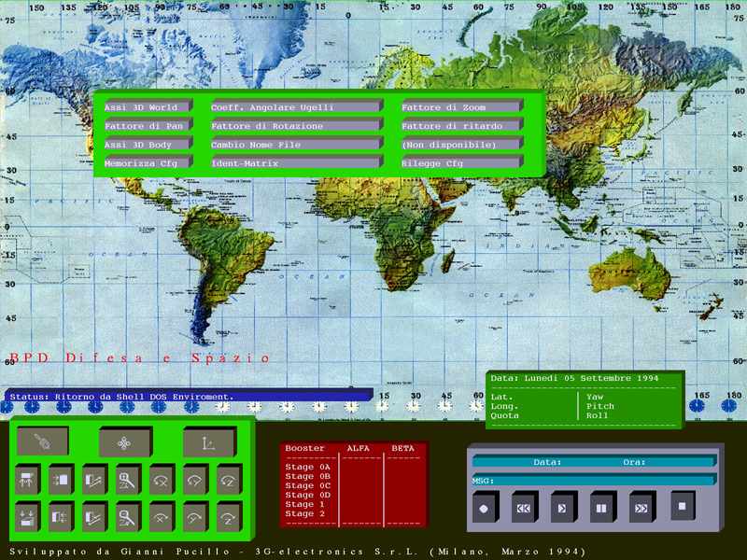
Task: Click the two right arrows into box icon
Action: click(61, 480)
